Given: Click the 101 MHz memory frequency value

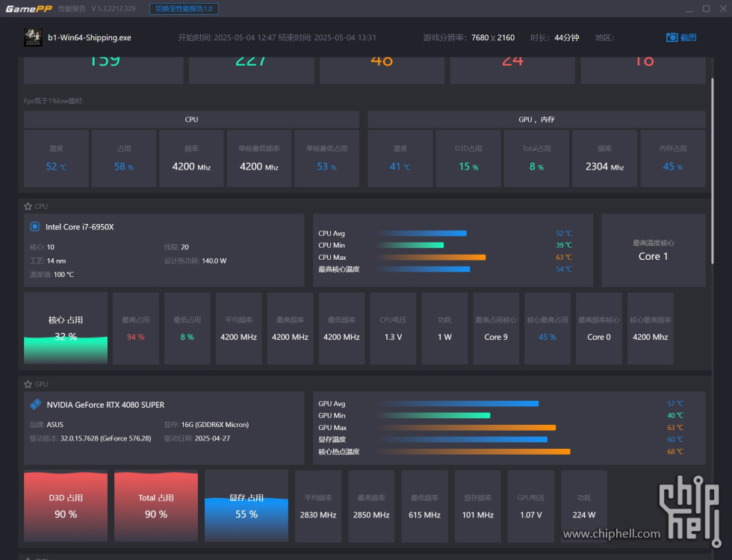Looking at the screenshot, I should click(x=477, y=514).
